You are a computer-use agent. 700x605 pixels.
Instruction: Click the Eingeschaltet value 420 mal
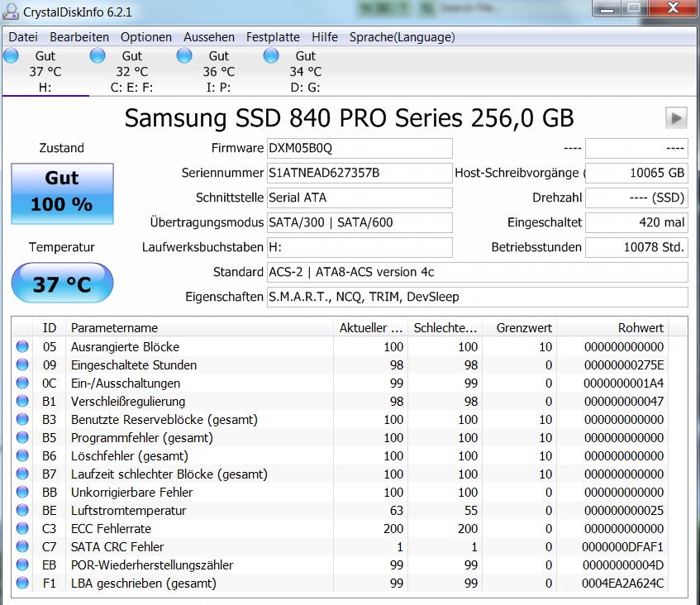636,222
